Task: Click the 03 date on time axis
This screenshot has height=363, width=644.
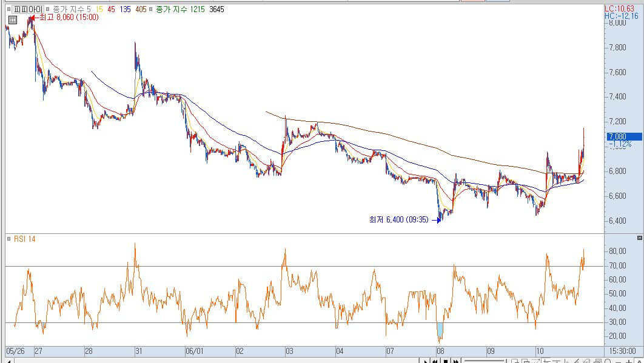Action: coord(289,351)
